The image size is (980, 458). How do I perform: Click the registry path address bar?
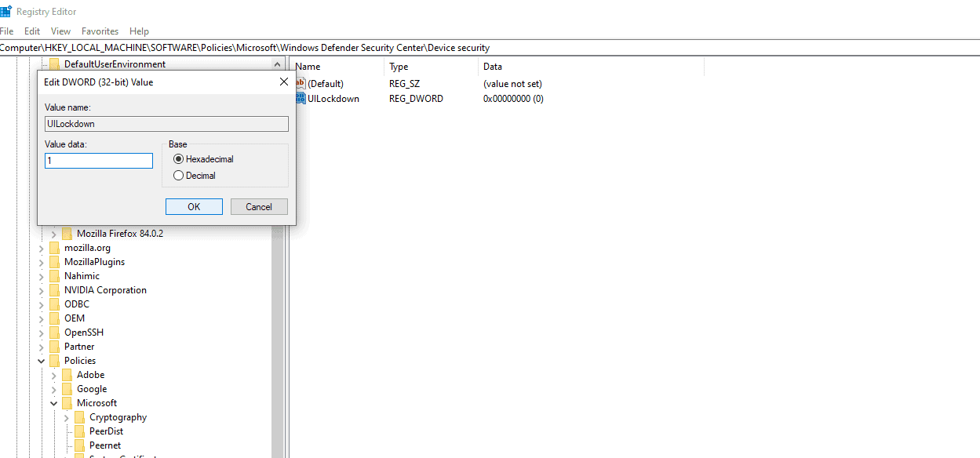tap(490, 48)
